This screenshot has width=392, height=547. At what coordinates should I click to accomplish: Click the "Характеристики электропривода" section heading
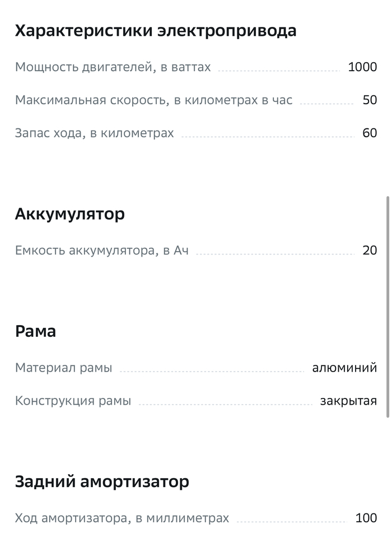tap(155, 31)
